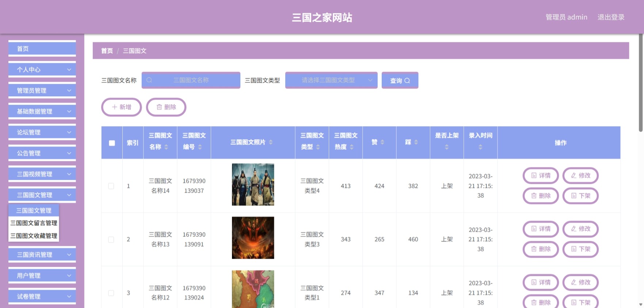Click cell 1679390 139037
The height and width of the screenshot is (308, 644).
click(x=194, y=186)
